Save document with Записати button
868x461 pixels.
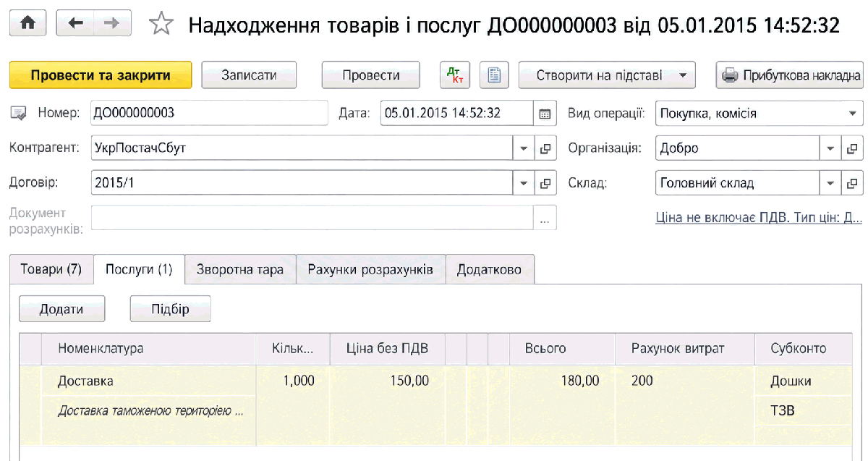[250, 75]
